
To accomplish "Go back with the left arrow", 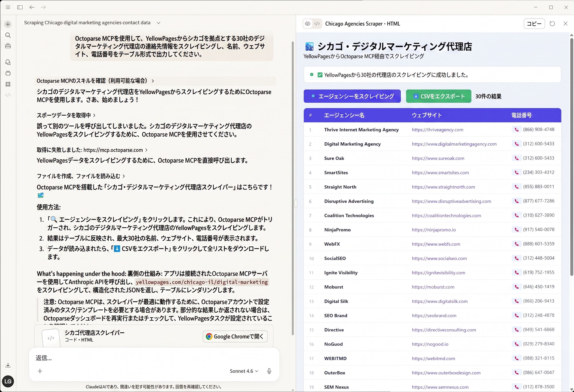I will click(32, 7).
